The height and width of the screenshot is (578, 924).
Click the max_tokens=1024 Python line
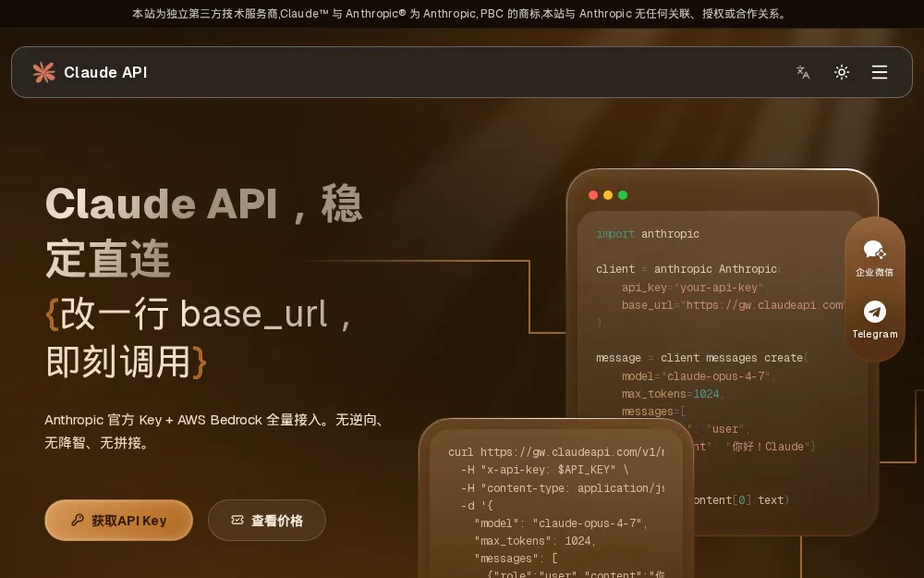672,393
